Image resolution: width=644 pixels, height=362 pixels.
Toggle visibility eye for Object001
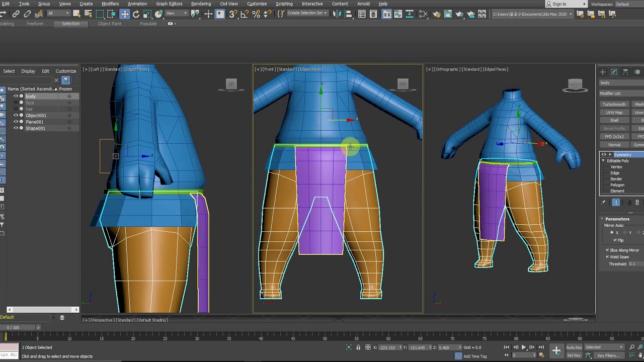click(16, 115)
